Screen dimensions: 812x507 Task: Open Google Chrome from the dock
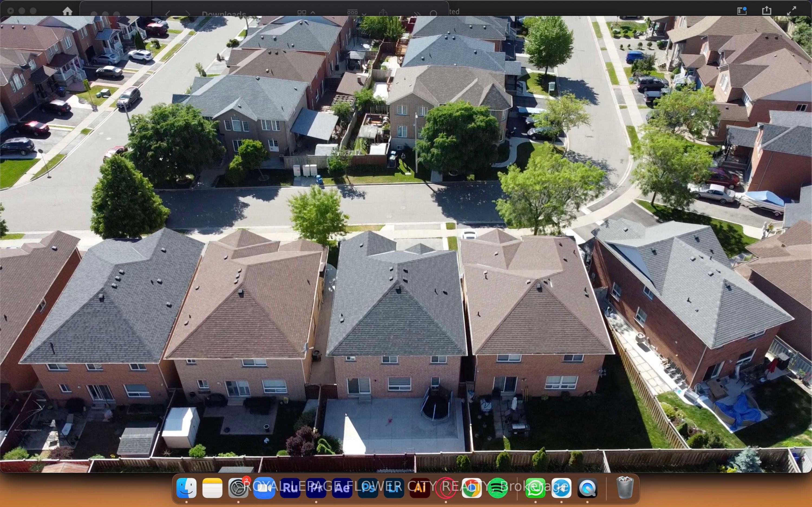[472, 488]
